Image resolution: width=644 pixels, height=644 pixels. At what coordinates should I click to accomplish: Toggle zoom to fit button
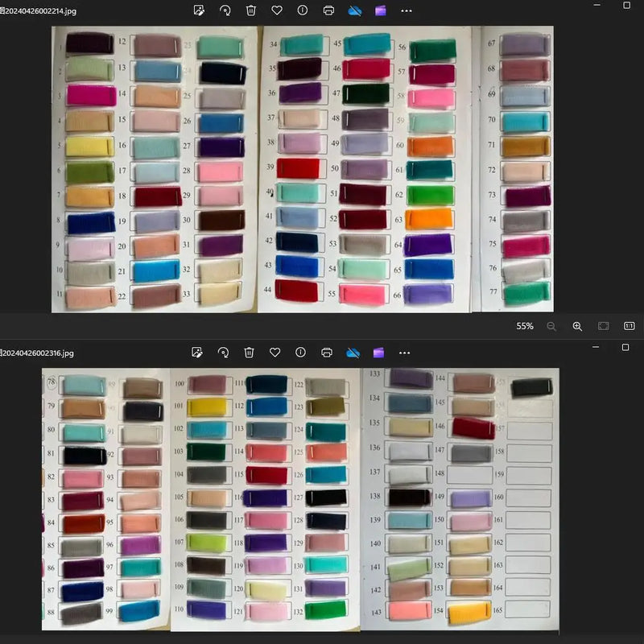[603, 326]
